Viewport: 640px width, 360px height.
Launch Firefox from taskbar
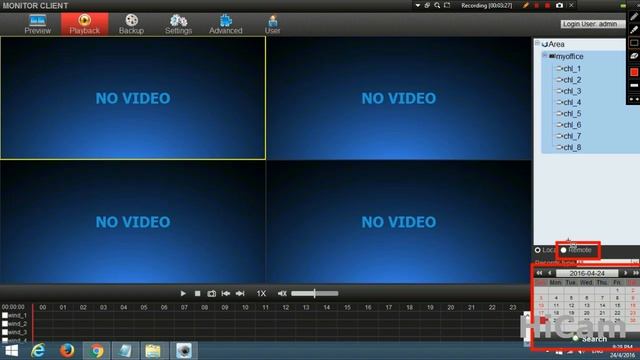67,351
